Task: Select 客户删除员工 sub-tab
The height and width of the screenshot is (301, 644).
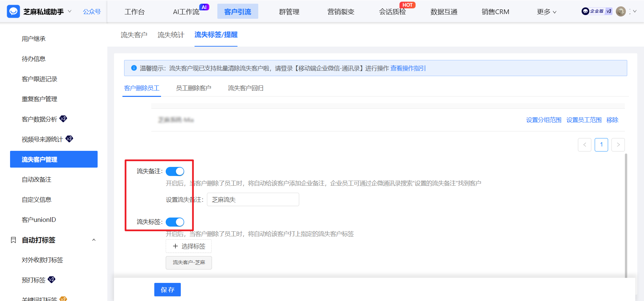Action: pos(142,88)
